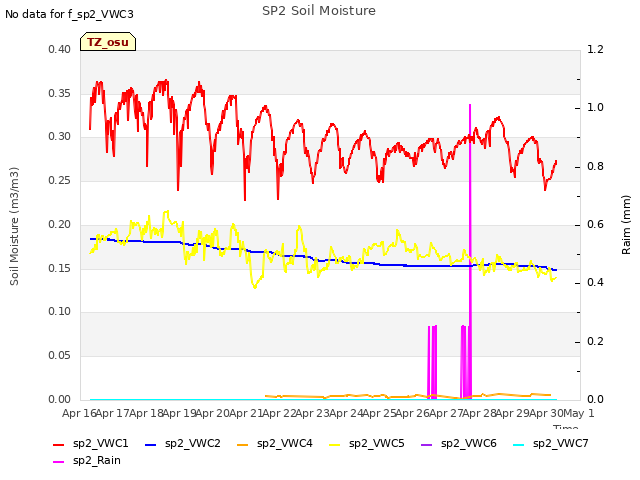Click the 0.35 left y-axis tick label

60,93
